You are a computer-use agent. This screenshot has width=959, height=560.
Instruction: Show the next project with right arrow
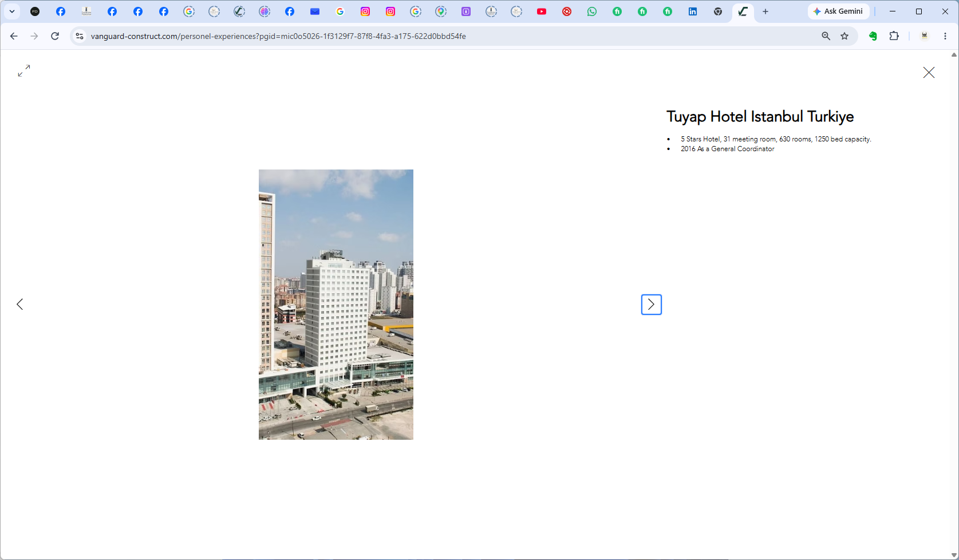coord(652,305)
